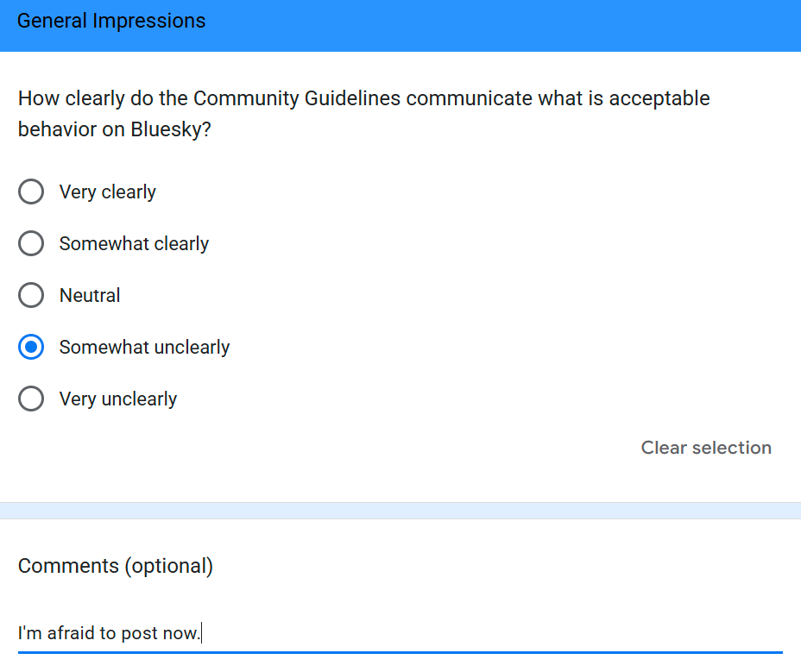
Task: Click the light blue divider between question cards
Action: click(x=400, y=511)
